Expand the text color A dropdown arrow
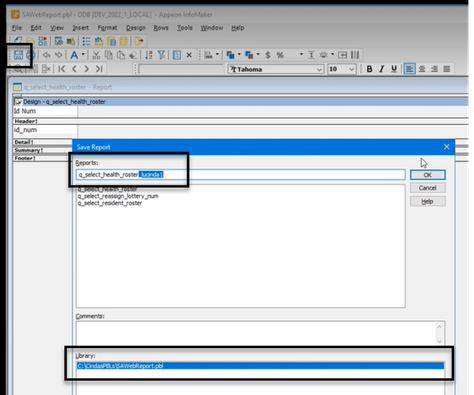 pos(83,54)
